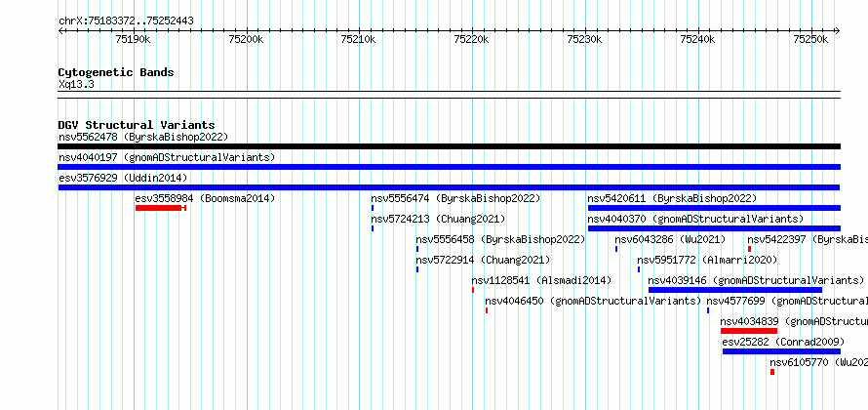
Task: Click the Xq13.3 cytogenetic band line
Action: (450, 95)
